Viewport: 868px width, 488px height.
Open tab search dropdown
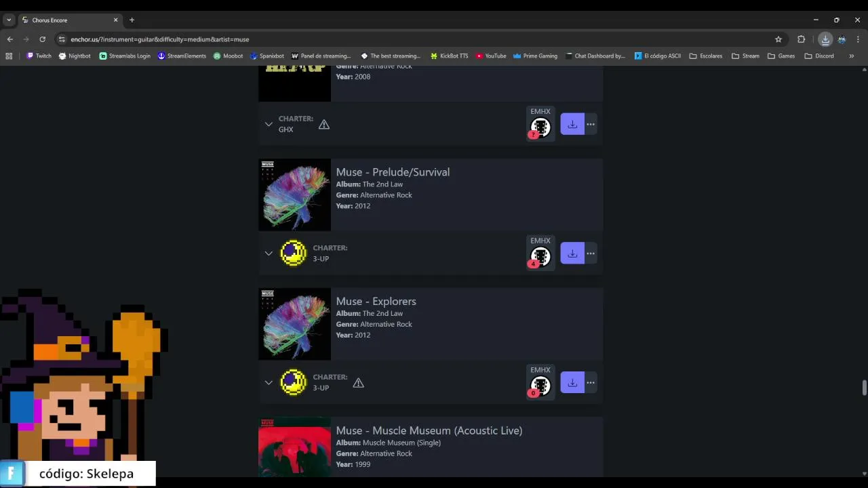pyautogui.click(x=9, y=20)
